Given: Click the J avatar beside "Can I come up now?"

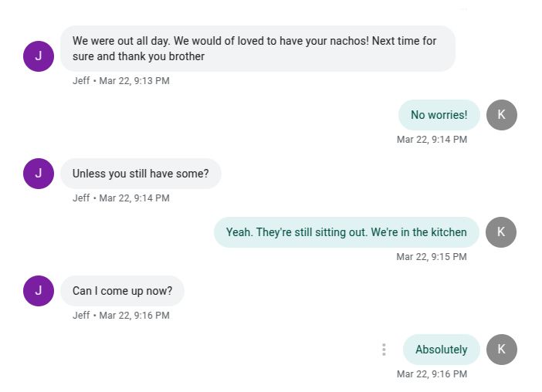Looking at the screenshot, I should (x=39, y=291).
